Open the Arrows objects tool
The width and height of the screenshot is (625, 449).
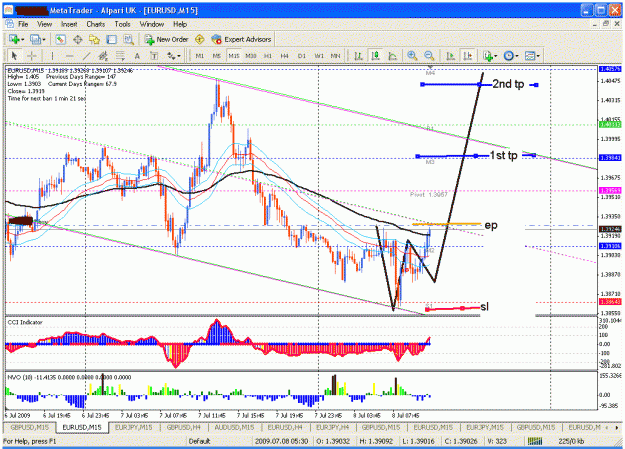pyautogui.click(x=171, y=56)
